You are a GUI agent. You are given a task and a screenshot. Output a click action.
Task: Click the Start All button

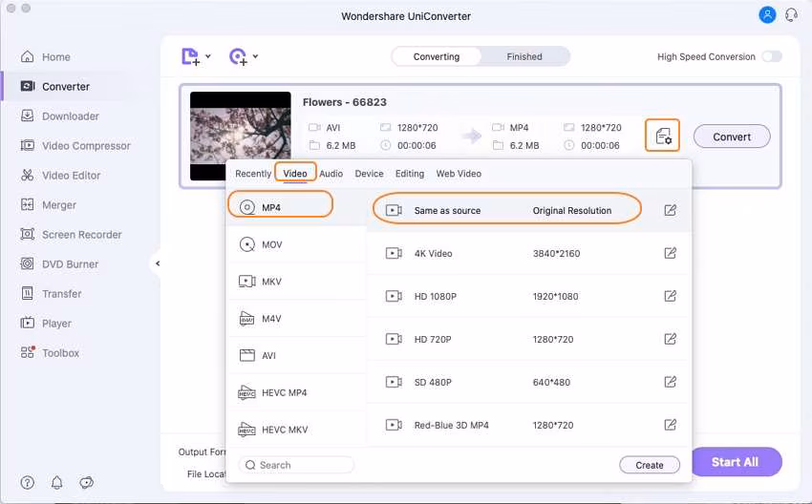click(736, 462)
